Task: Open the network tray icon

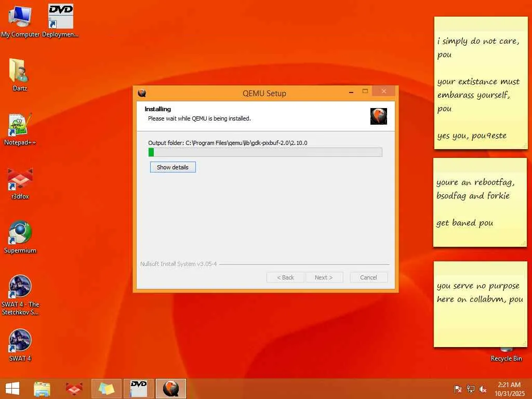Action: tap(470, 389)
